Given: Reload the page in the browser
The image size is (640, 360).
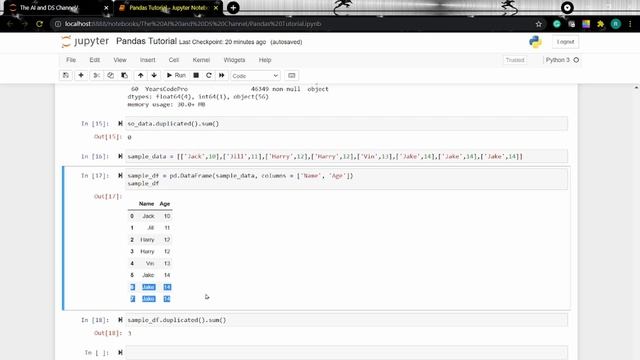Looking at the screenshot, I should [39, 24].
